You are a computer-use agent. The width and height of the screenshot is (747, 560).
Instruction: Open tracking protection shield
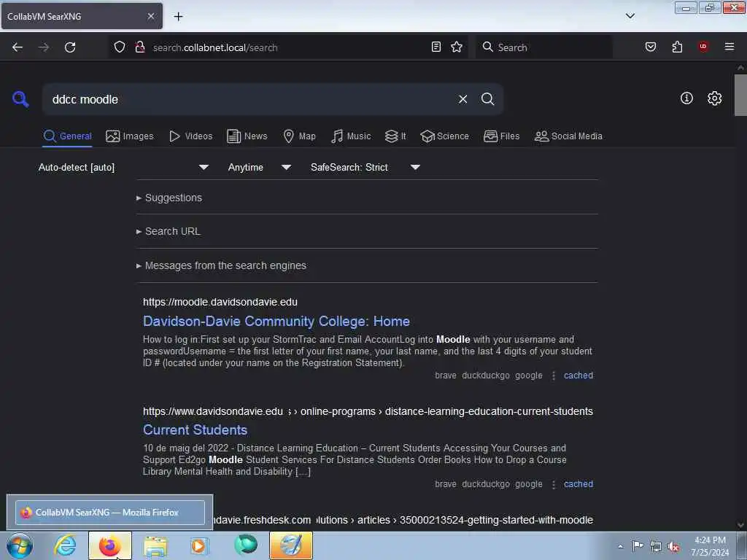tap(120, 47)
